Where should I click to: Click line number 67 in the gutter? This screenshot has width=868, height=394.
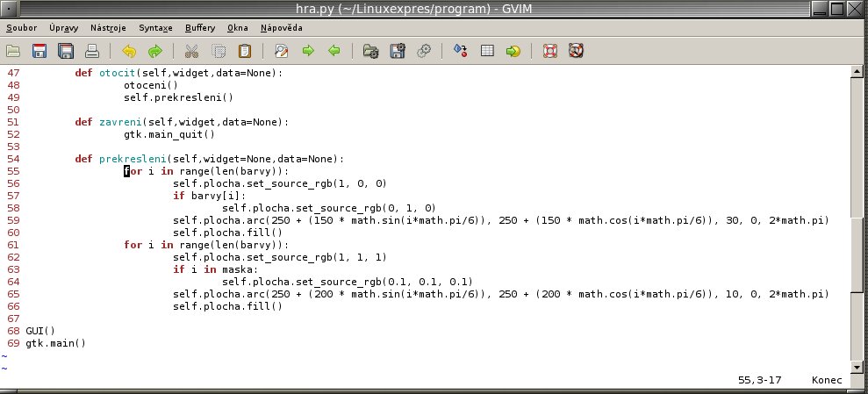point(13,319)
